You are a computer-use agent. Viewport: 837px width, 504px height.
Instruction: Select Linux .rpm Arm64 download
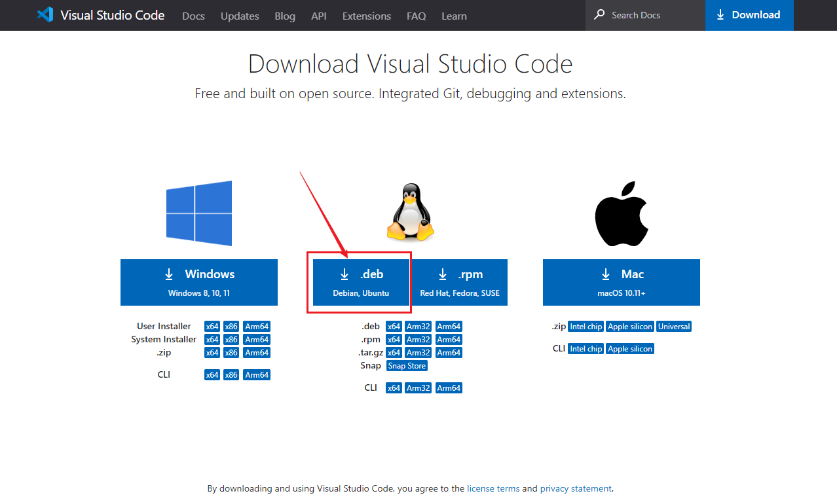pyautogui.click(x=449, y=340)
